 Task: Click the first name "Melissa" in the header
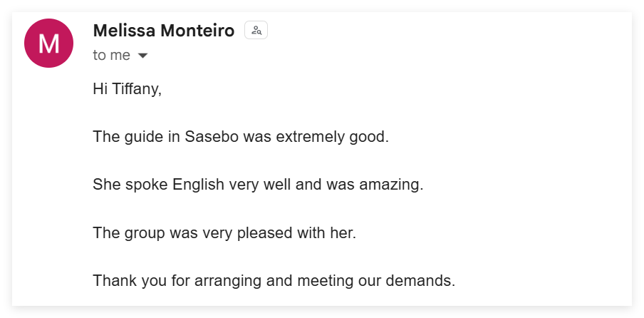coord(124,31)
